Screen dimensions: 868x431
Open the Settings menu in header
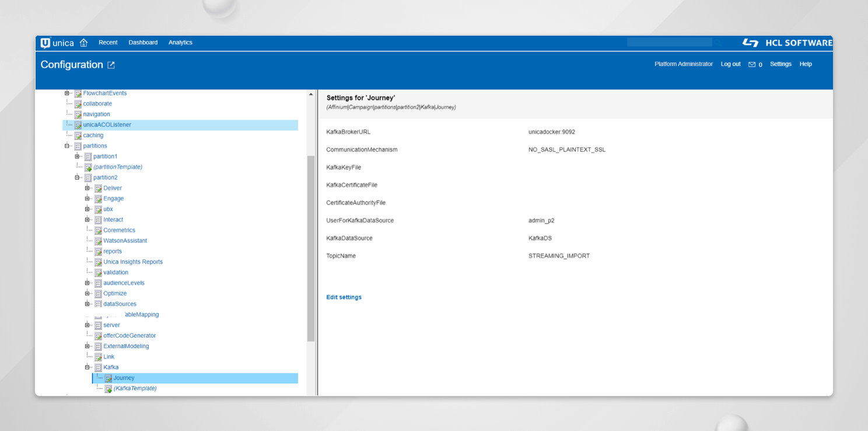[x=780, y=64]
